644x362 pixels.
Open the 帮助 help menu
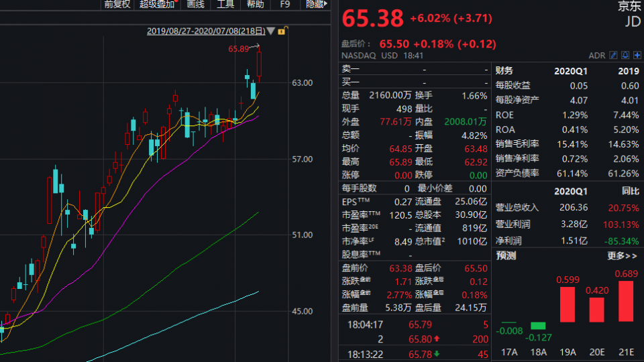(x=255, y=5)
